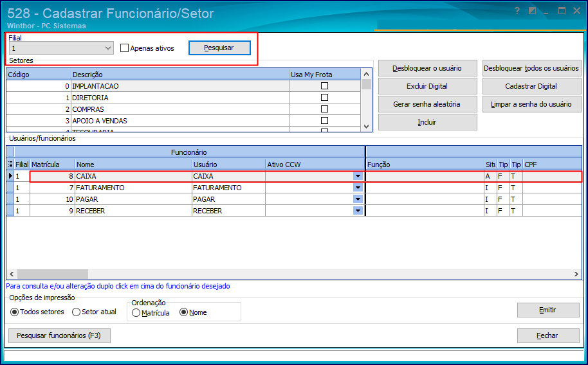Enable Apenas ativos checkbox
Viewport: 588px width, 365px height.
(125, 48)
